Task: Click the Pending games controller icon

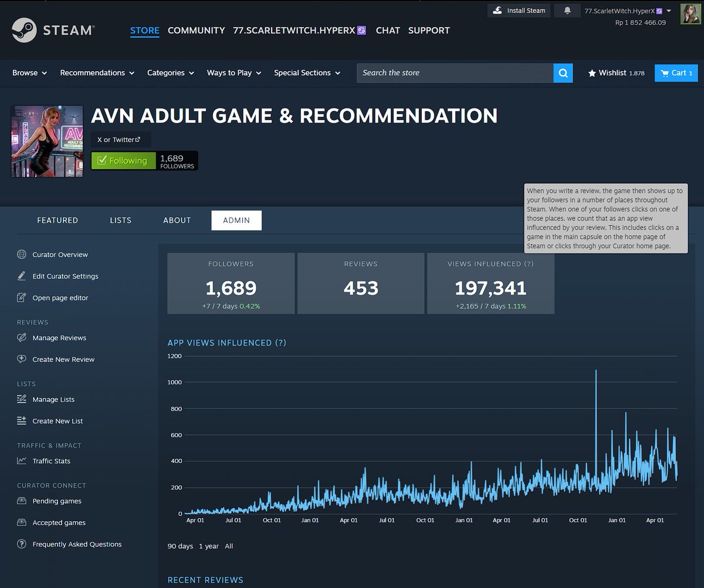Action: click(22, 501)
